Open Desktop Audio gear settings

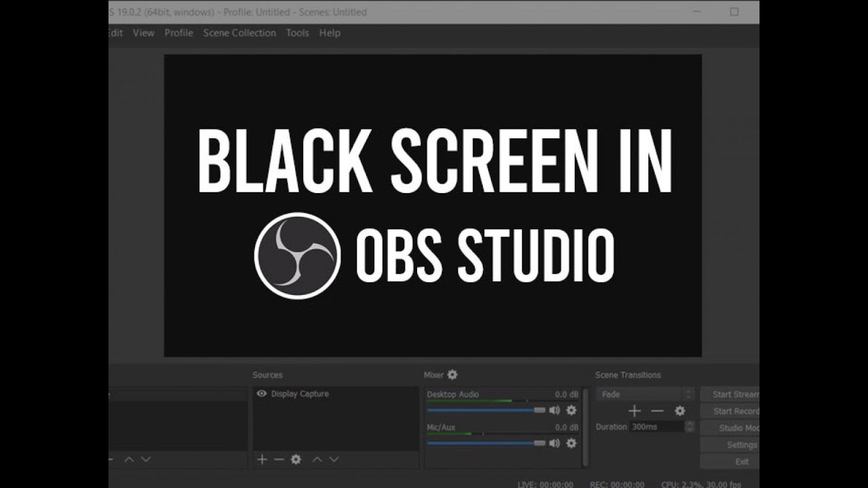[571, 410]
